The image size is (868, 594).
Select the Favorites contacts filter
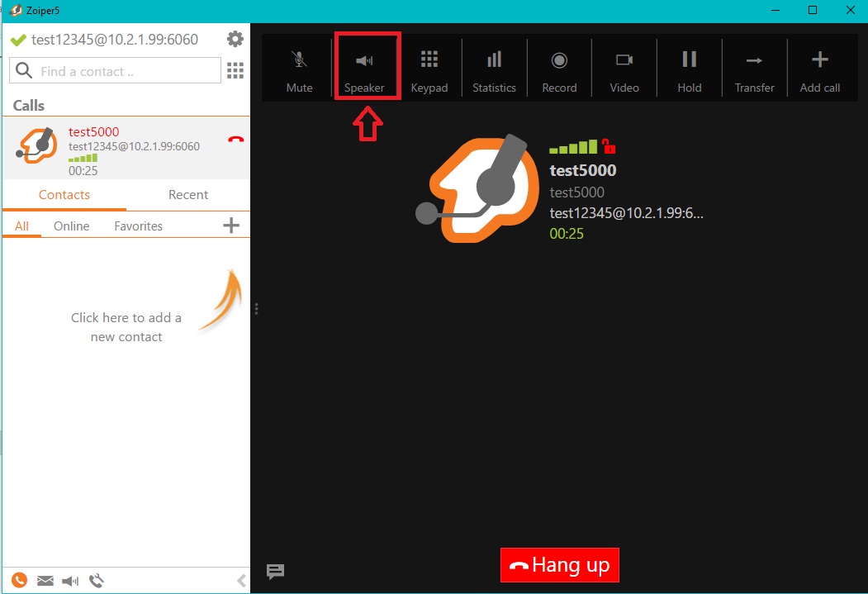[x=138, y=226]
